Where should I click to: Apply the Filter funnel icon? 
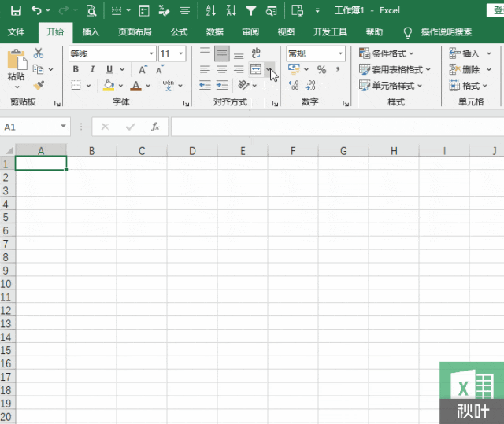pyautogui.click(x=250, y=10)
